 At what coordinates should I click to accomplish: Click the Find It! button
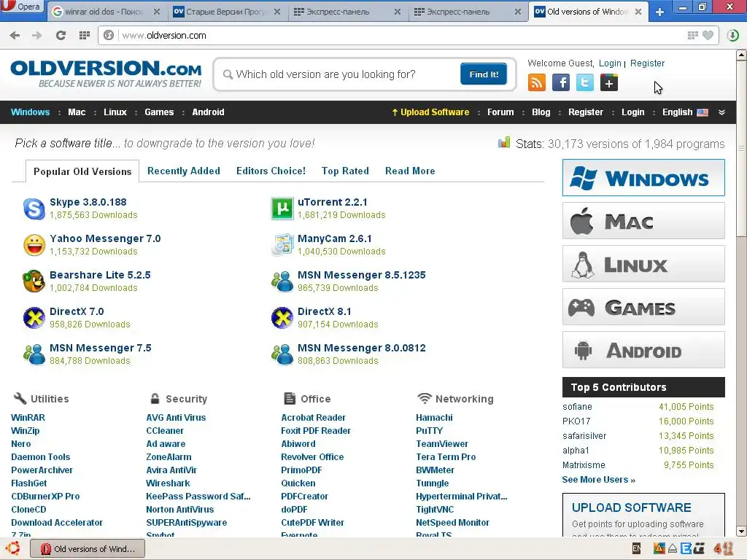point(484,74)
